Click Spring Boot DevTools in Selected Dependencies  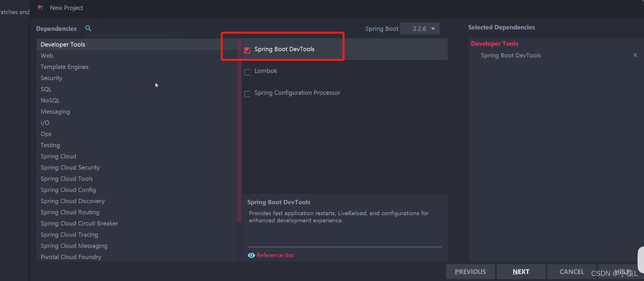tap(511, 55)
